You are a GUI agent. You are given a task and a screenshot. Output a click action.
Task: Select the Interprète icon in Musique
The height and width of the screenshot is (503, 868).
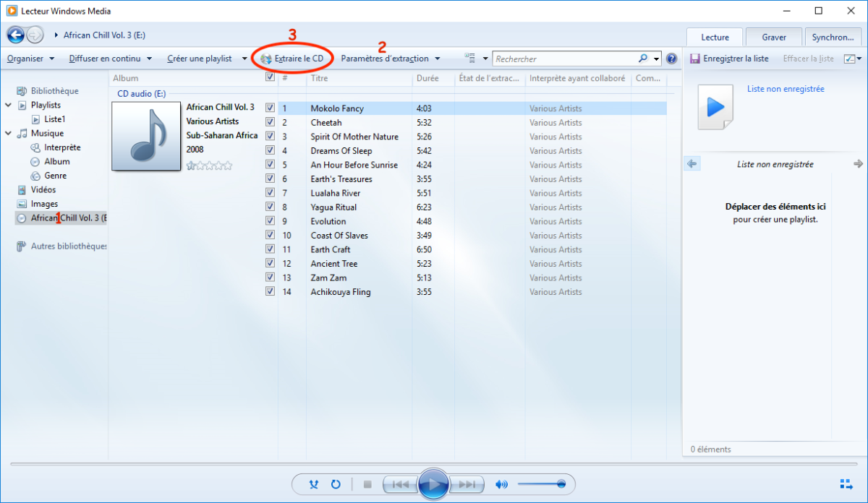(36, 147)
